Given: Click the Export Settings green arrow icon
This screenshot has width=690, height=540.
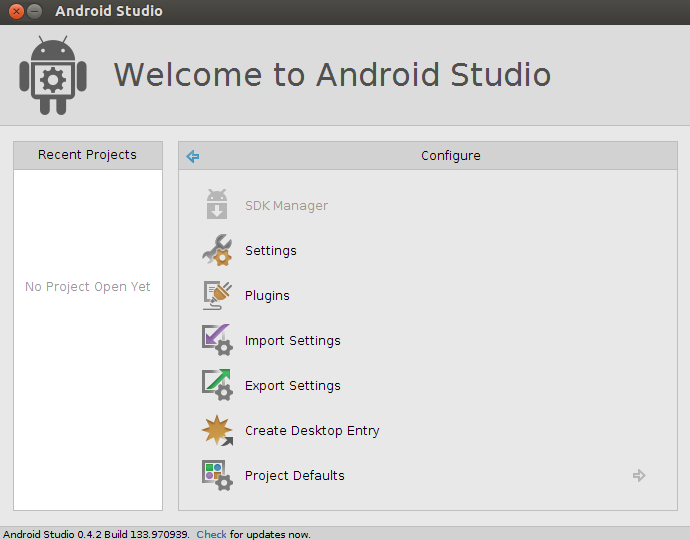Looking at the screenshot, I should click(217, 385).
